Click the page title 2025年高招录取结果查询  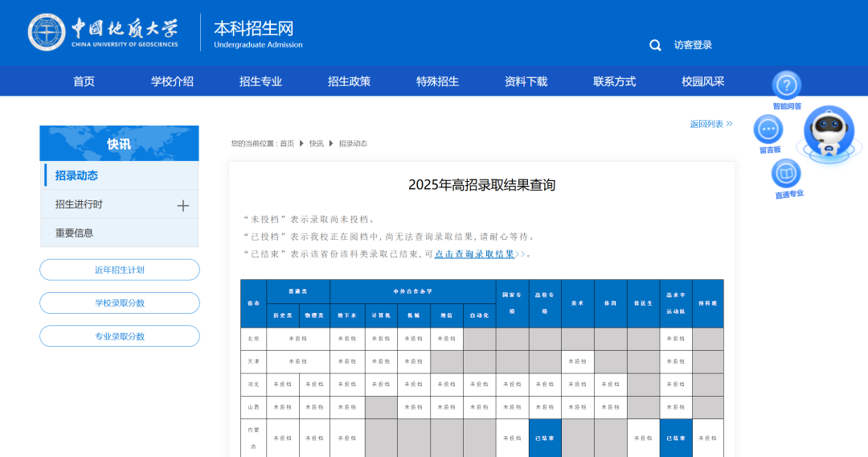[x=481, y=185]
